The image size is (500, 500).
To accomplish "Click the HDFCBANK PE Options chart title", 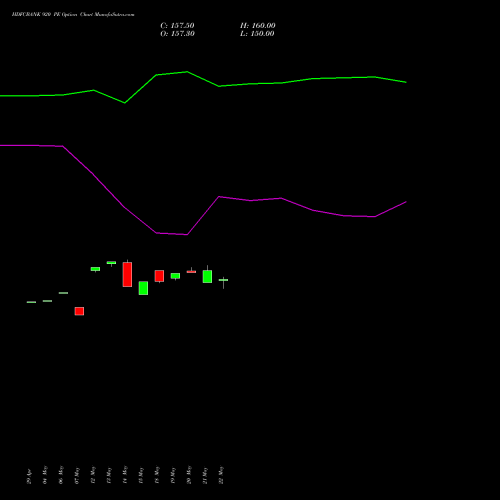I will (x=73, y=15).
